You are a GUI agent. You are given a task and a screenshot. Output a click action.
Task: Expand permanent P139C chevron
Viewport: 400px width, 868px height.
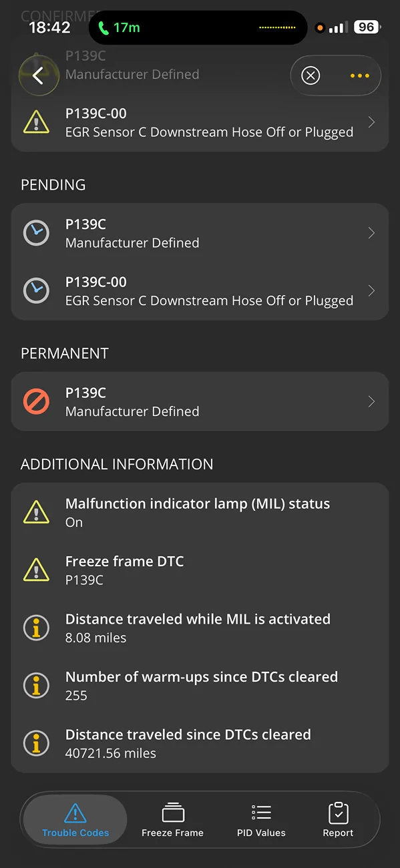[372, 401]
